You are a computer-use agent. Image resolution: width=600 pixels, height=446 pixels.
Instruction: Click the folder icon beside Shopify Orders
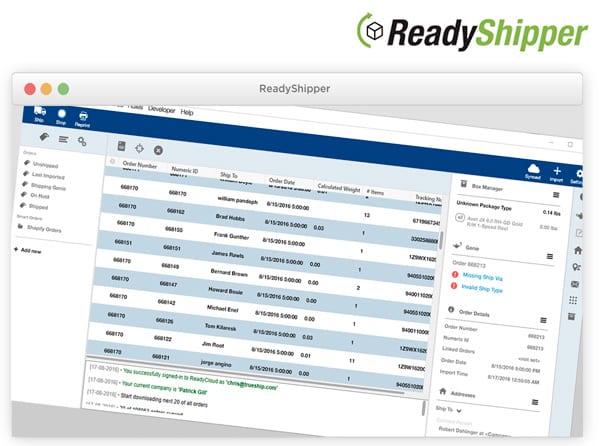(20, 226)
